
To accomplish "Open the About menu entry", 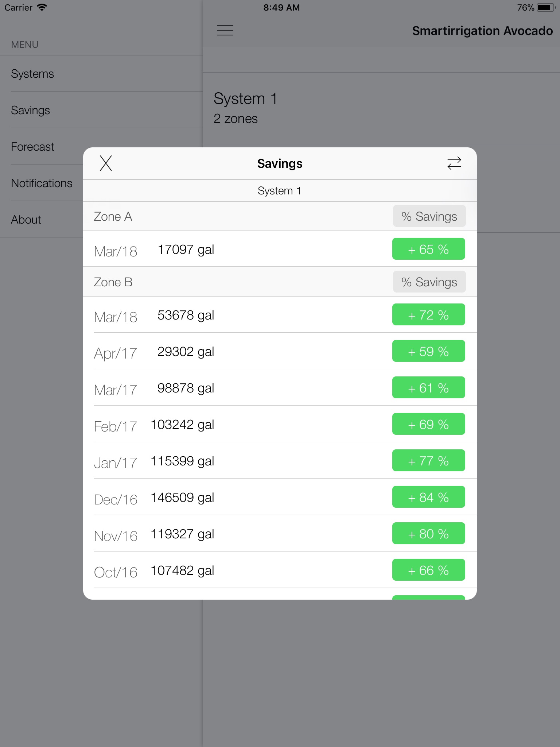I will [x=26, y=220].
